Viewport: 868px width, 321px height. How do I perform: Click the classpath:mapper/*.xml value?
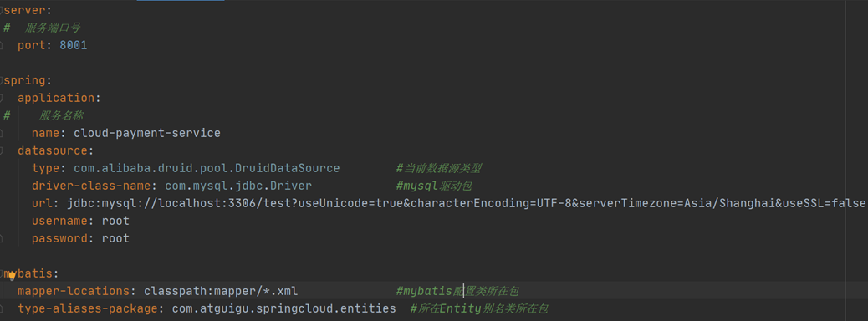point(221,291)
